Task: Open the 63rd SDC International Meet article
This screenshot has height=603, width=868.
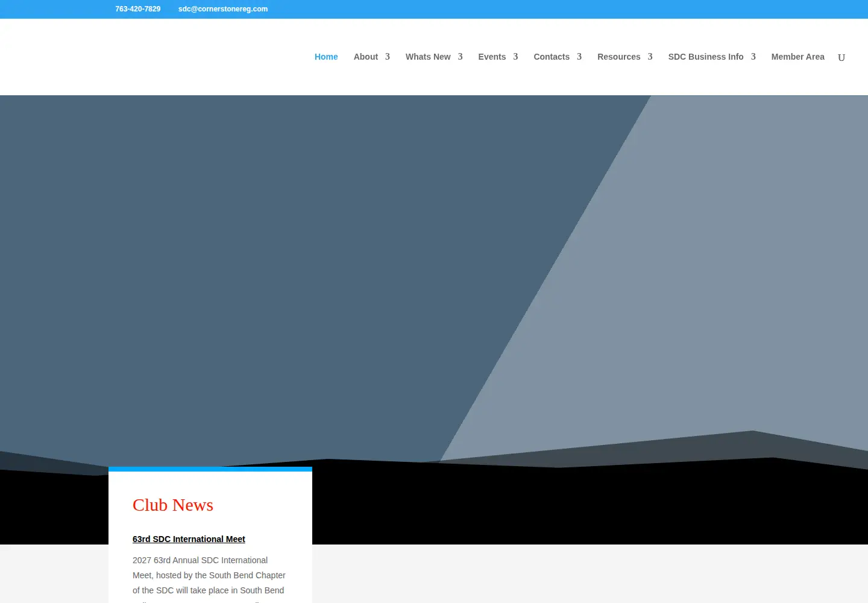Action: (189, 539)
